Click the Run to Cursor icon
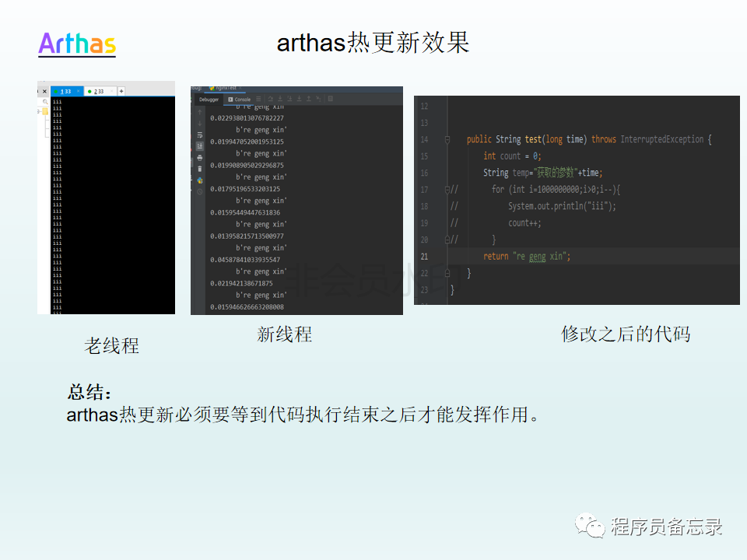Screen dimensions: 747x560 pos(318,99)
